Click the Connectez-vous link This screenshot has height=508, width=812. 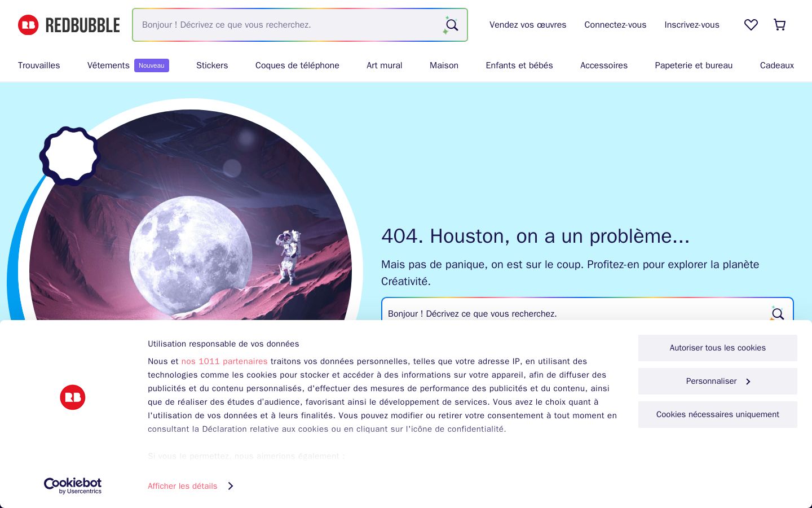pos(615,25)
